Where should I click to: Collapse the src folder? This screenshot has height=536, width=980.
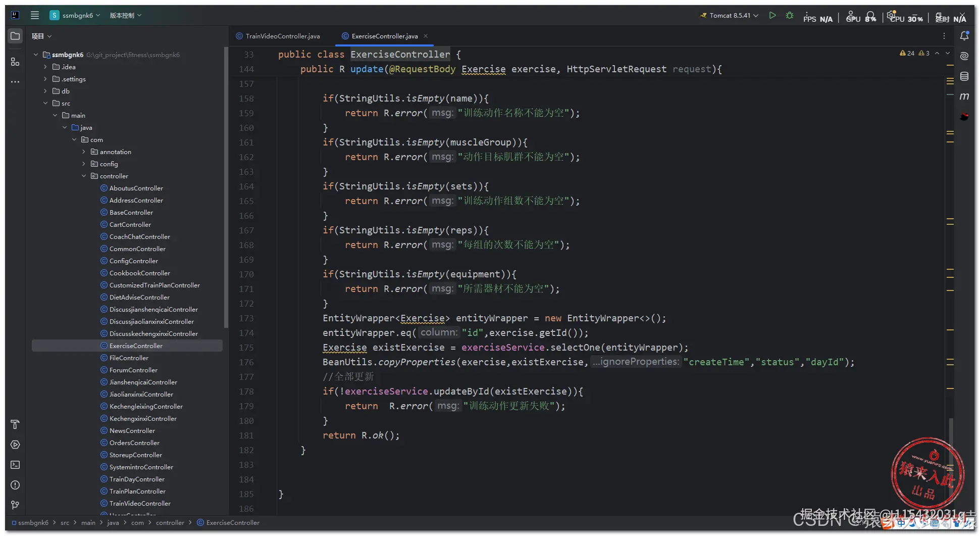pos(45,103)
